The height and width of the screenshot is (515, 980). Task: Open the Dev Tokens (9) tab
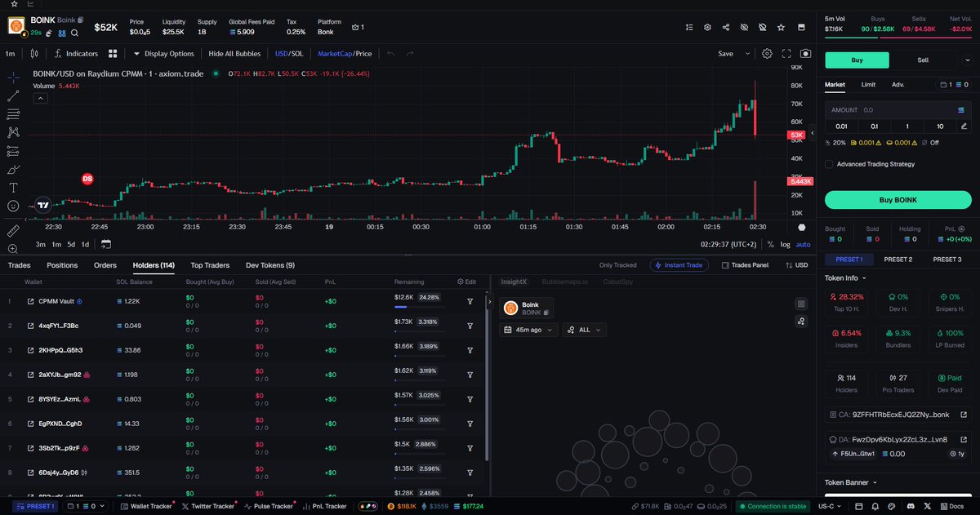pos(270,265)
